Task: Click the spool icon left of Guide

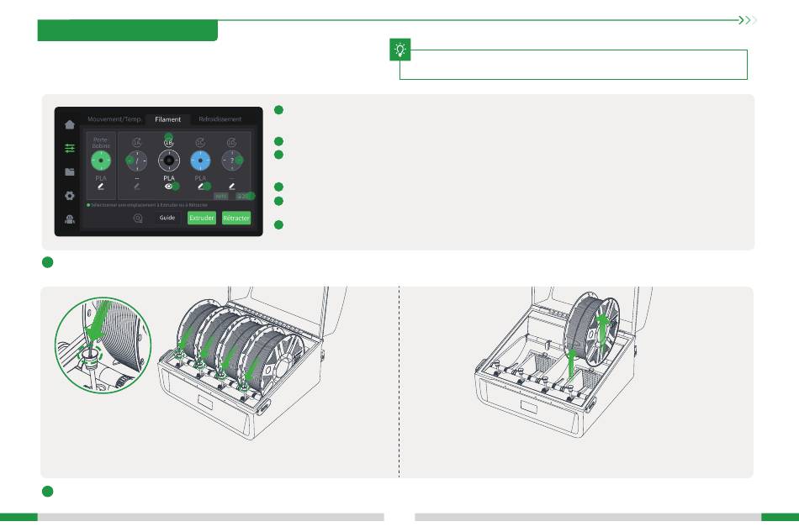Action: tap(138, 218)
